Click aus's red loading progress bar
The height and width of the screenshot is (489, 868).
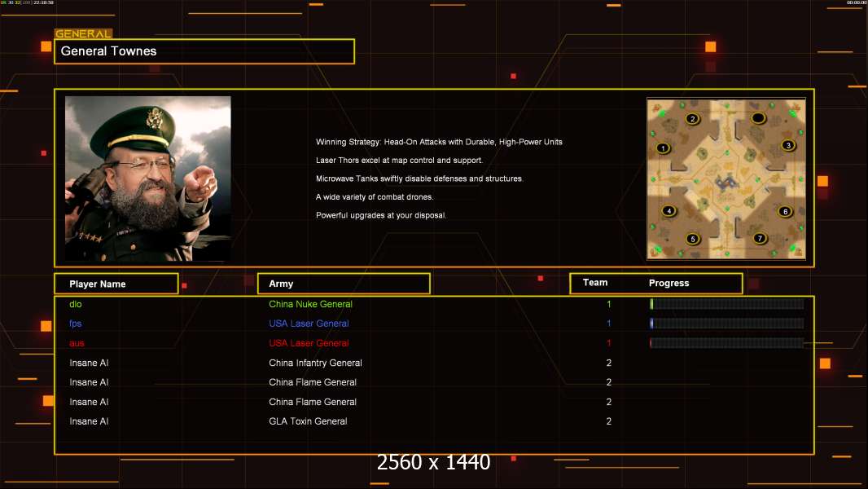(727, 343)
